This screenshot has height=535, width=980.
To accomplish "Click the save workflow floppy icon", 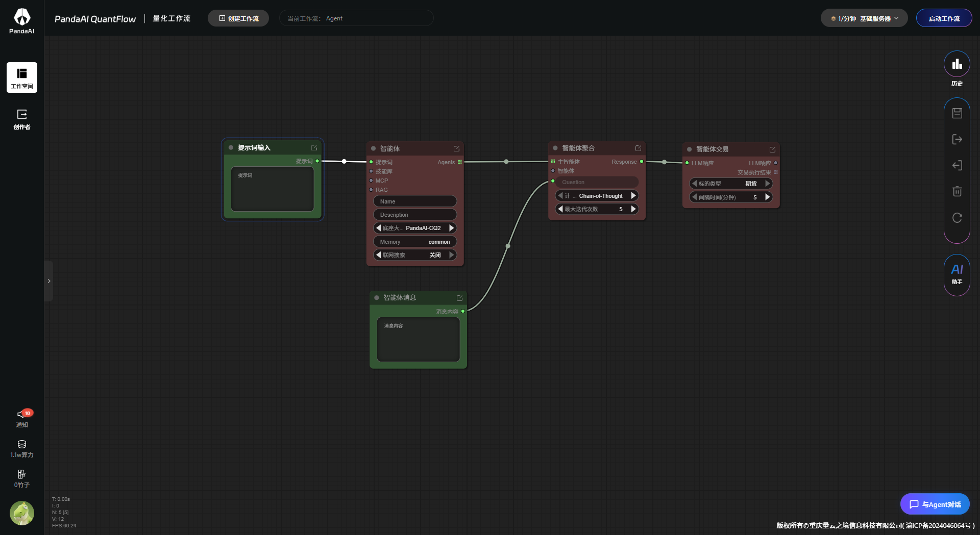I will (x=957, y=113).
